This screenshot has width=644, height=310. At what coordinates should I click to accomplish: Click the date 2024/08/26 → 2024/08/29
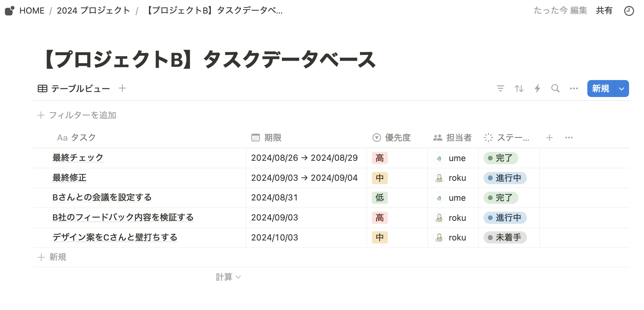point(304,158)
